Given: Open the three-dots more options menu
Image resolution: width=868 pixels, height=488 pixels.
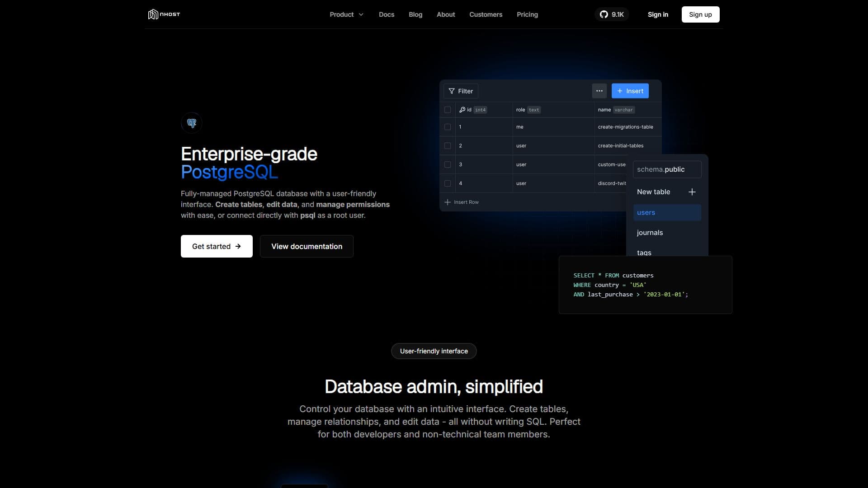Looking at the screenshot, I should [599, 91].
